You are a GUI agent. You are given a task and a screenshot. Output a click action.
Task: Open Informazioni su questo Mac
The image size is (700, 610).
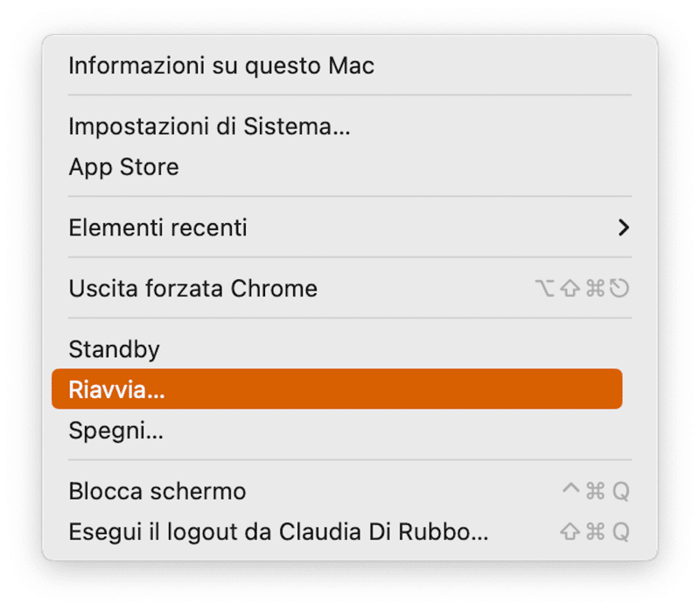coord(221,66)
